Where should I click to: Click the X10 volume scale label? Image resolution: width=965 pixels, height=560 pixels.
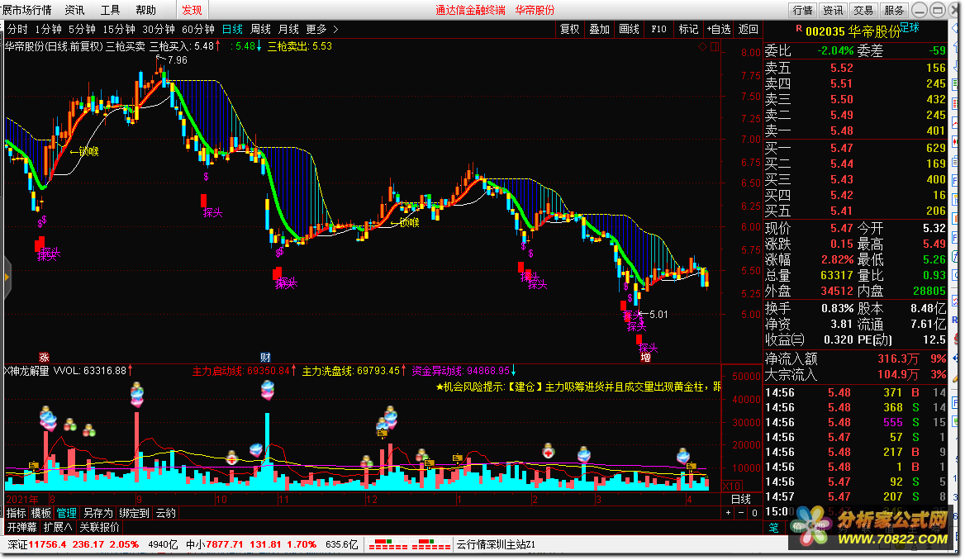coord(731,486)
